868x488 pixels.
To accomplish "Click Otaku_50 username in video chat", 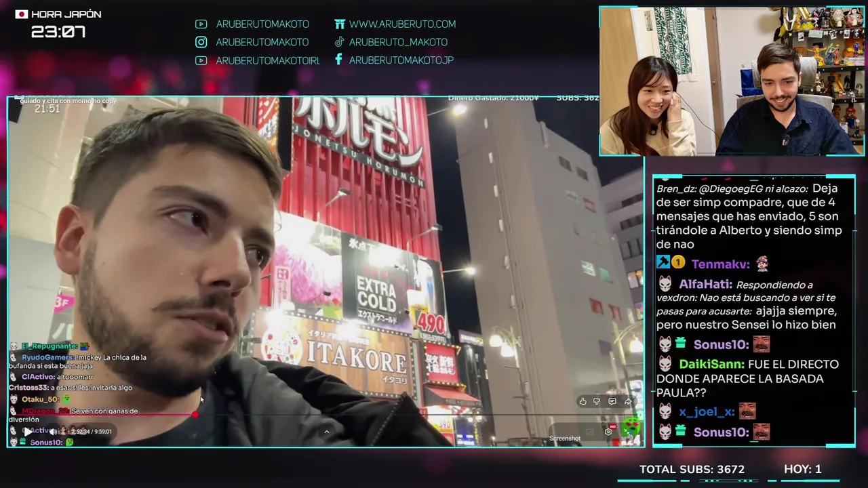I will [x=41, y=399].
